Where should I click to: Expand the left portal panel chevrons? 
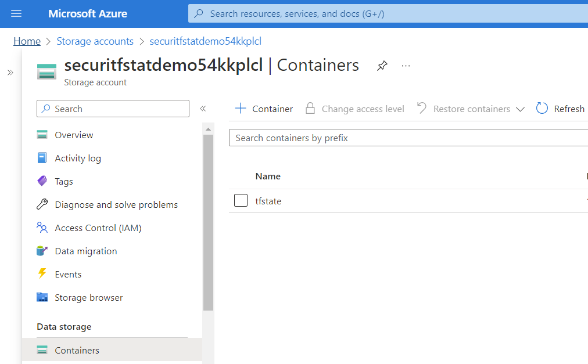point(10,73)
